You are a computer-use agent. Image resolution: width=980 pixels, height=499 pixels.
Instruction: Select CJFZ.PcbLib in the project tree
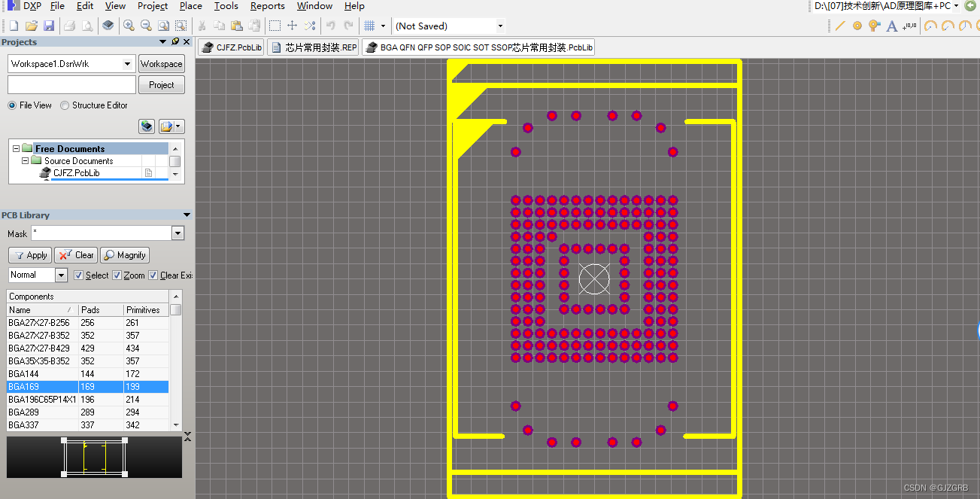pyautogui.click(x=76, y=173)
